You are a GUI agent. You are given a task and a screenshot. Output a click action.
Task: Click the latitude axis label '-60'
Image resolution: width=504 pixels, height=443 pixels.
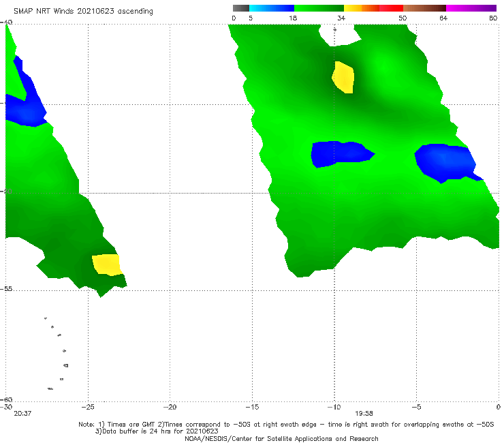tap(6, 399)
